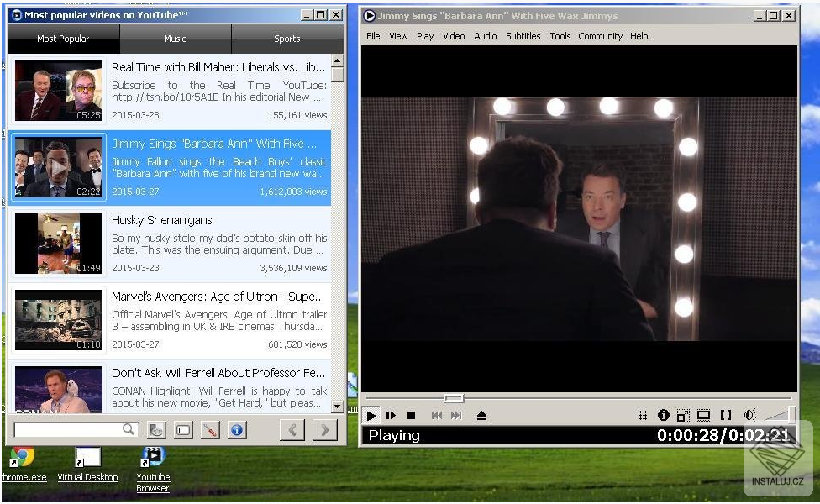Image resolution: width=820 pixels, height=504 pixels.
Task: Open the View menu
Action: (x=398, y=36)
